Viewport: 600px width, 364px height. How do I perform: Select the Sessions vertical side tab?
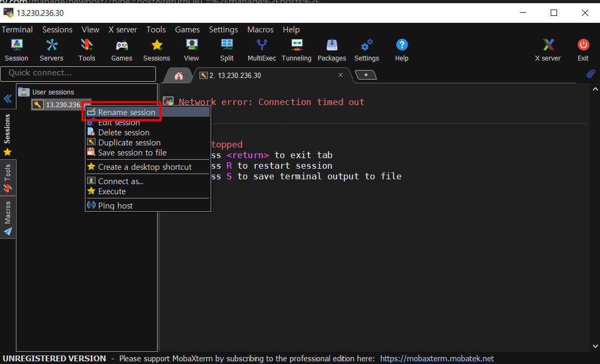[x=7, y=135]
